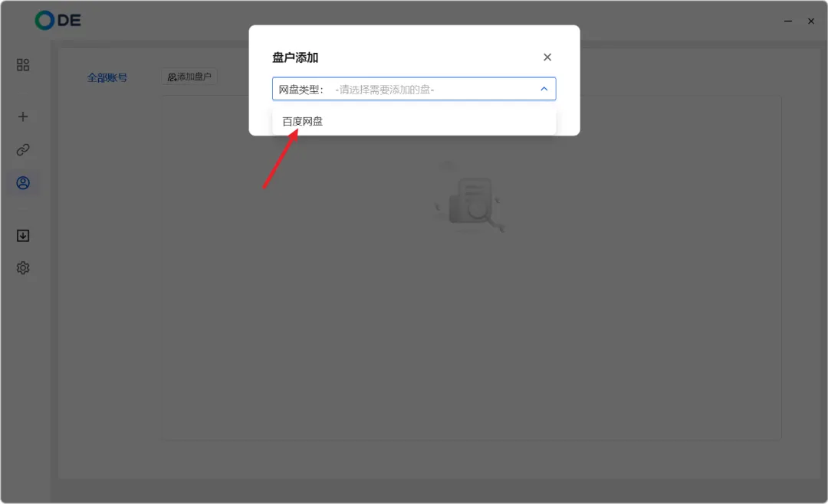Click the 网盘类型 select field placeholder

[384, 90]
